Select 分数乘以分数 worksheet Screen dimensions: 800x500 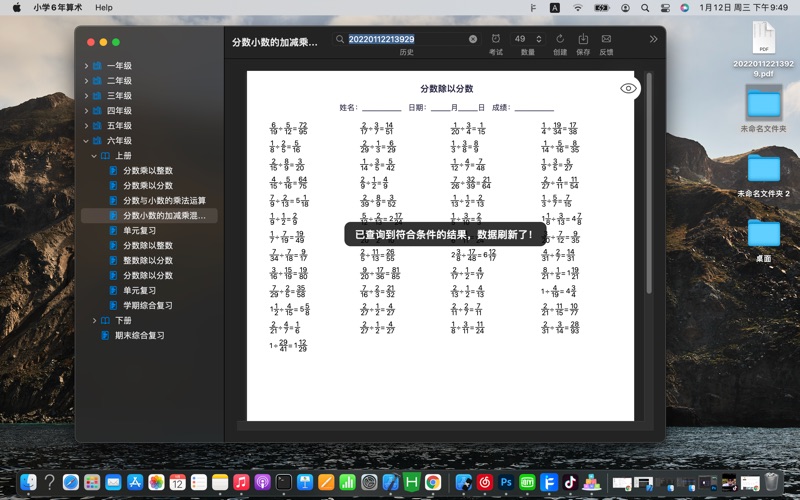coord(149,185)
